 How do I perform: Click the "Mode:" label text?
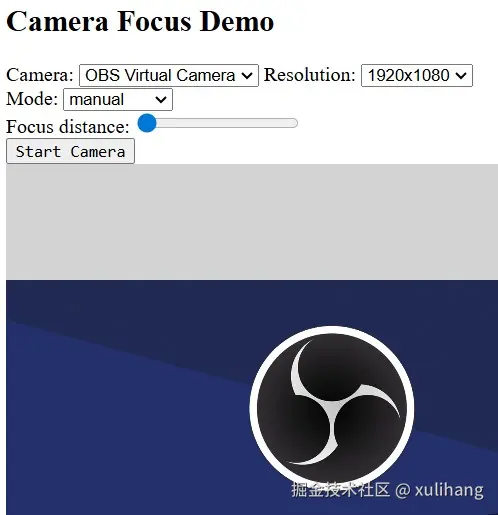tap(32, 99)
